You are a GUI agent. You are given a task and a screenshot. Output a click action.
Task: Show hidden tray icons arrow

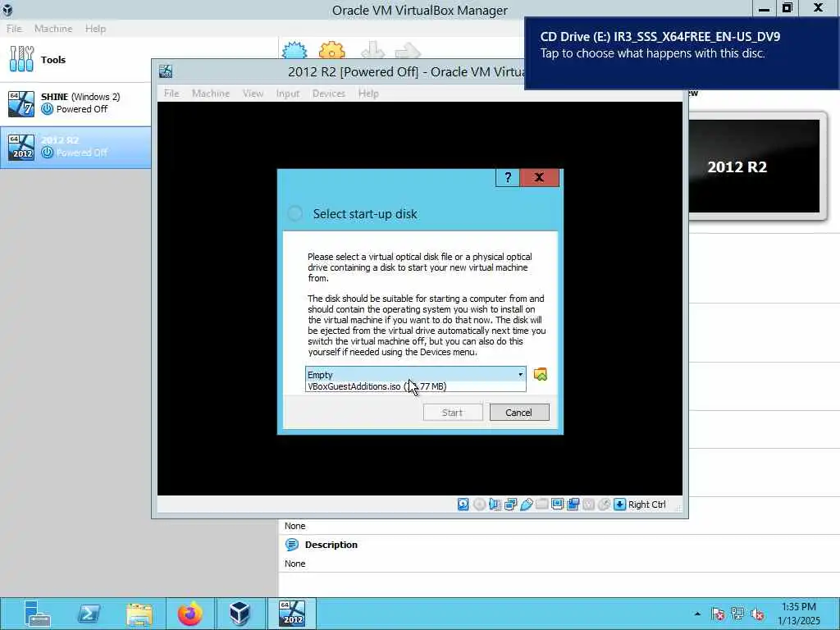tap(697, 614)
